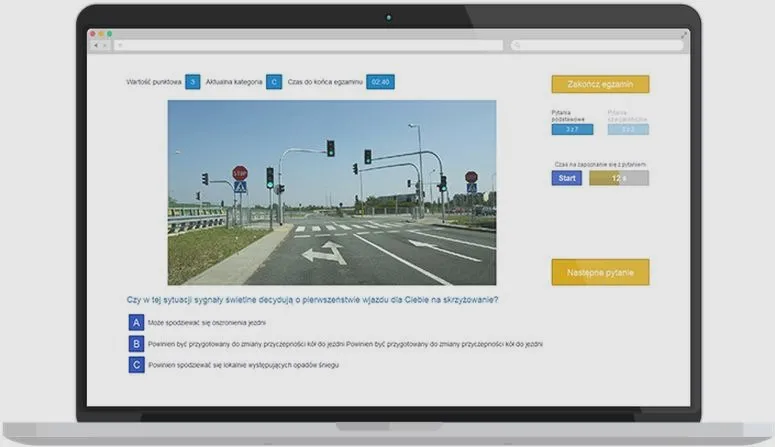Select the Pytania podstawowe counter
Image resolution: width=775 pixels, height=447 pixels.
(x=572, y=130)
